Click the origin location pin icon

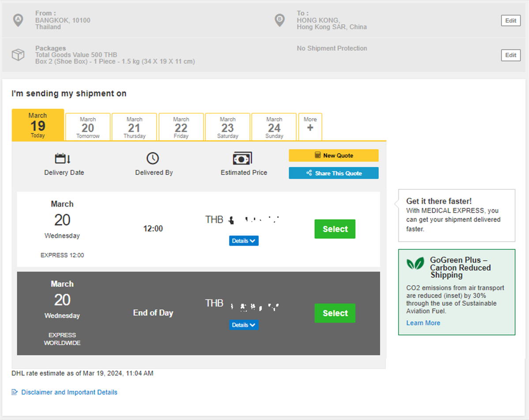click(18, 20)
